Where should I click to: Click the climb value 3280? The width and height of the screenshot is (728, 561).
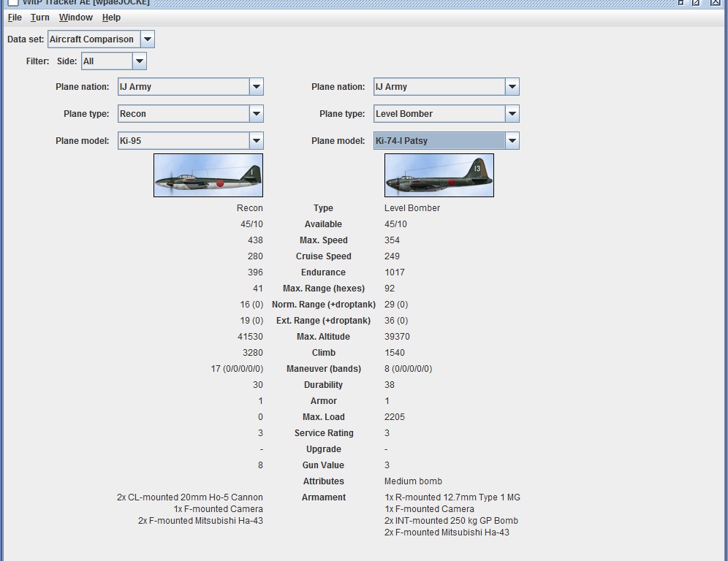tap(253, 353)
